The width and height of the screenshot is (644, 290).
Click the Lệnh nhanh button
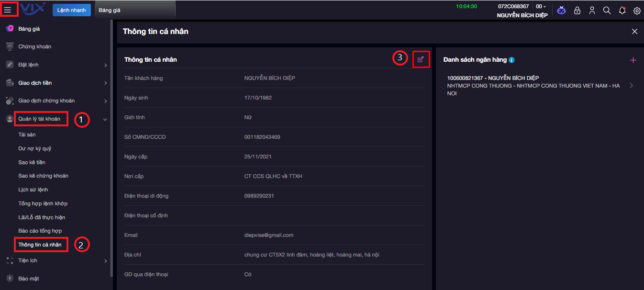point(72,10)
